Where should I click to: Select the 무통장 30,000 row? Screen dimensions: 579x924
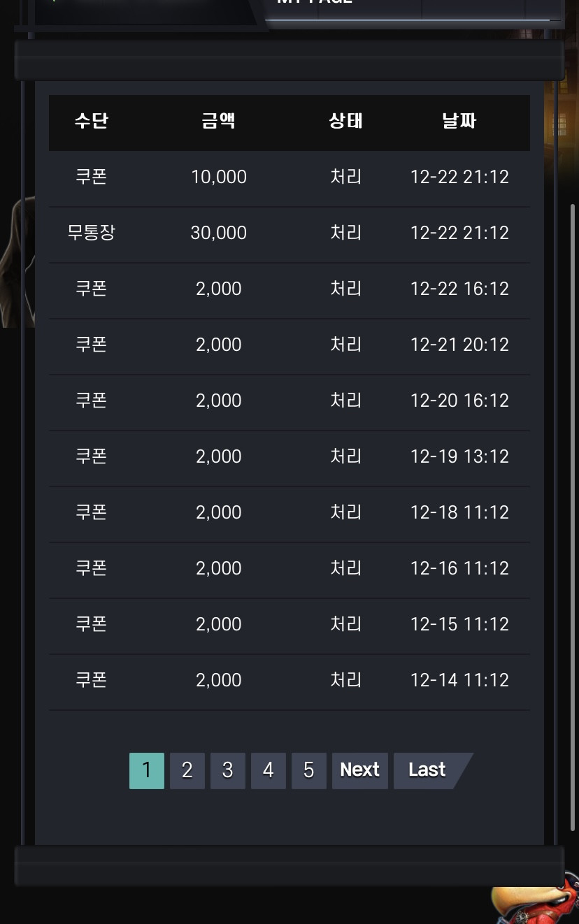coord(289,233)
